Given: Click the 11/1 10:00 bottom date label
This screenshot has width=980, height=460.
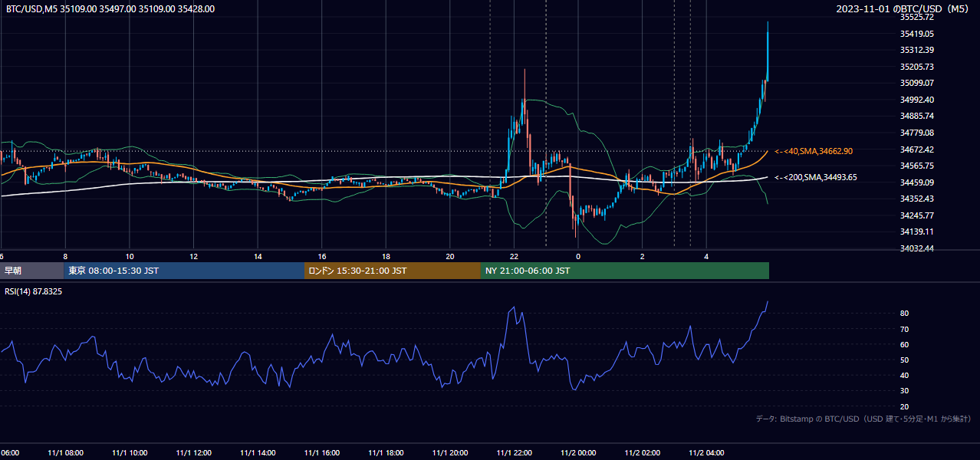Looking at the screenshot, I should pyautogui.click(x=130, y=453).
